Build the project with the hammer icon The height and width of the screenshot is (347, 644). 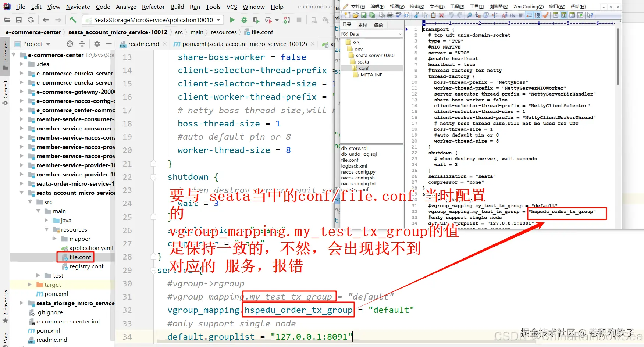(73, 20)
